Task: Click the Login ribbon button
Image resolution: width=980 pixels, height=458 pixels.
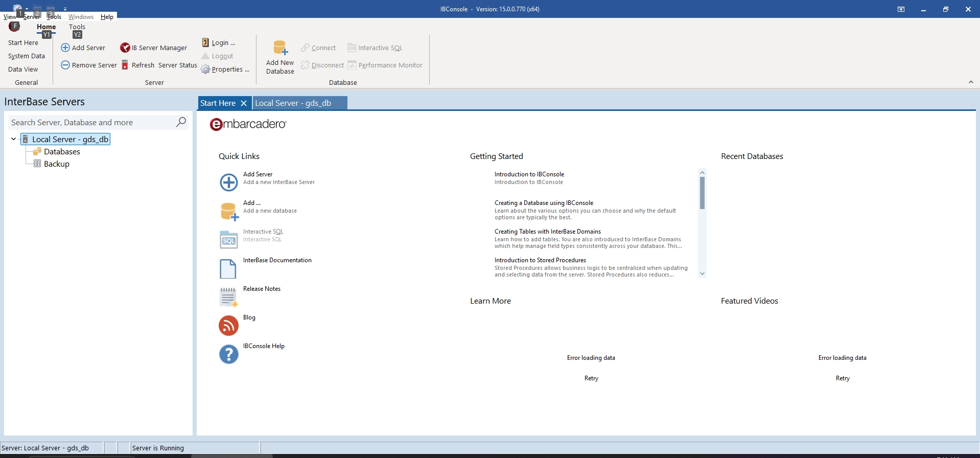Action: [x=219, y=42]
